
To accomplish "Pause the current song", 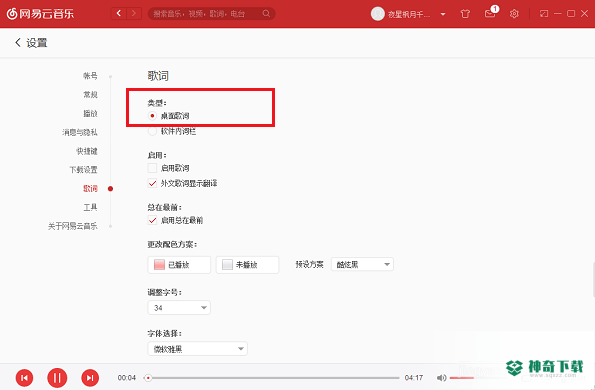I will point(57,378).
